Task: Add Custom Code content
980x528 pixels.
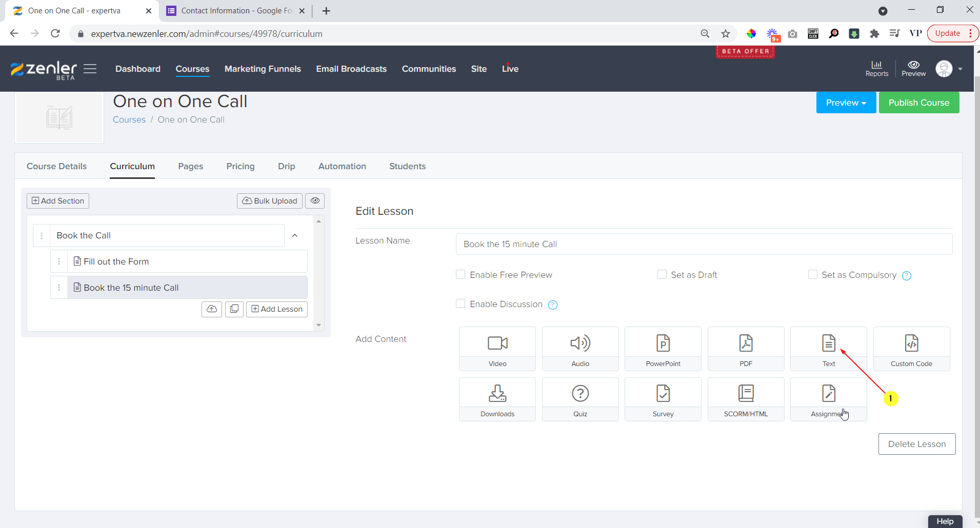Action: 911,349
